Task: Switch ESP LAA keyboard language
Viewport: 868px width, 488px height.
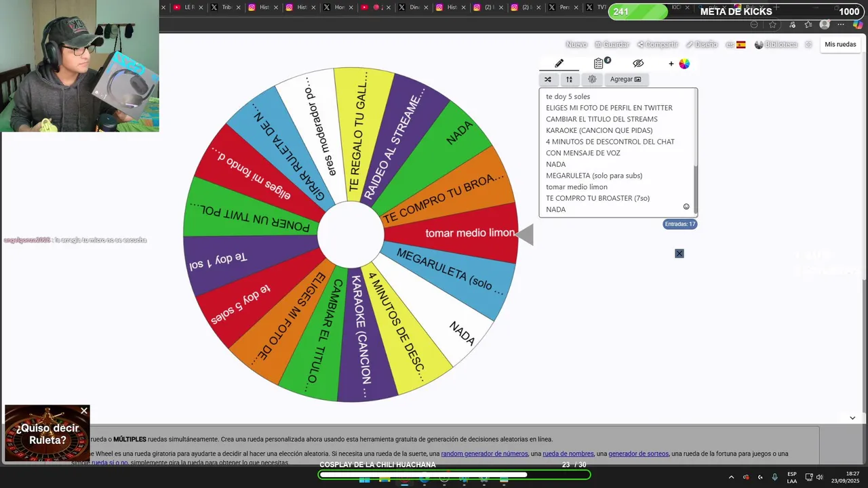Action: tap(792, 477)
